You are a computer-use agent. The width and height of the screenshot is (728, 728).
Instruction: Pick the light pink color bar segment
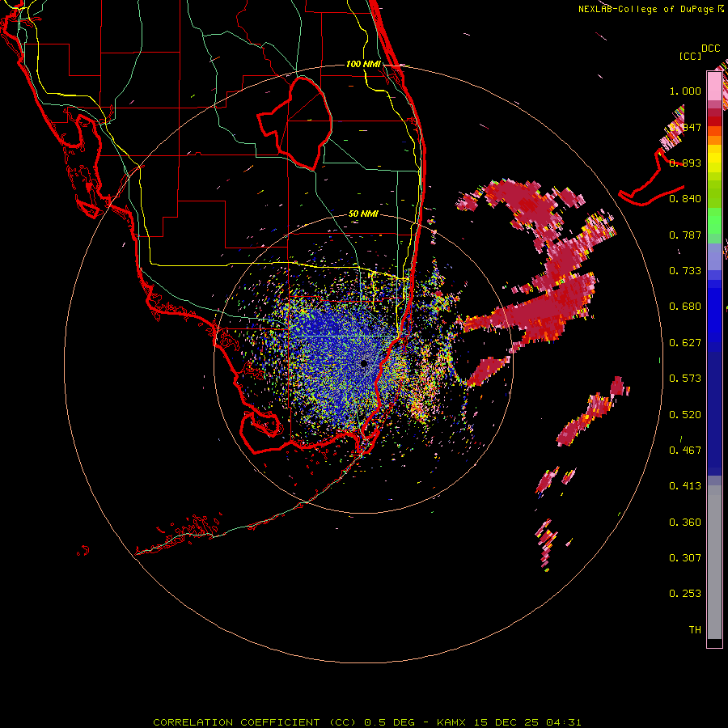tap(714, 87)
